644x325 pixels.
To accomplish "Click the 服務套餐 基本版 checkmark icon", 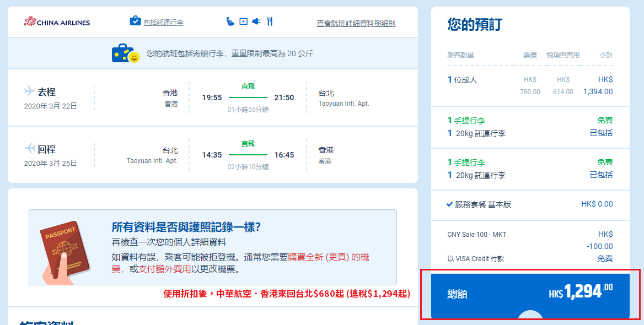I will click(450, 204).
